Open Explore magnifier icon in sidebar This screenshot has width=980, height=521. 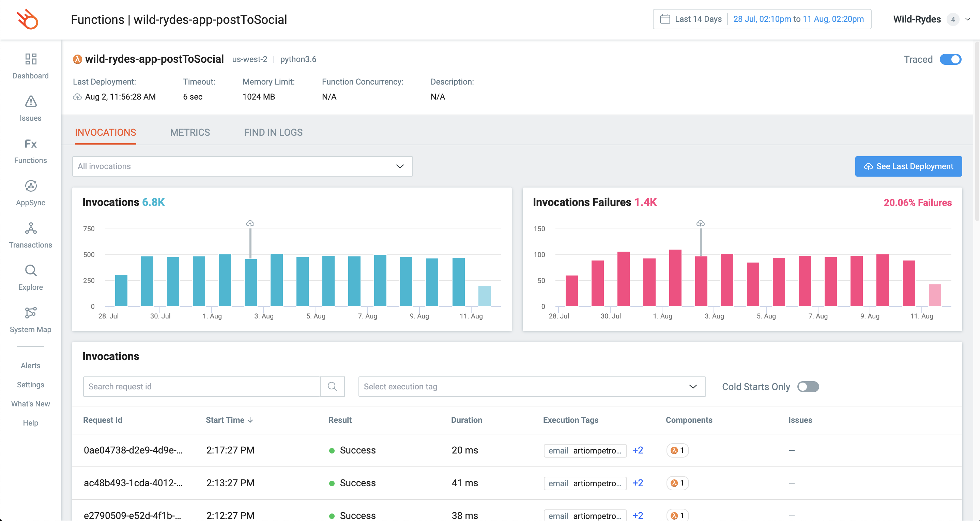30,271
